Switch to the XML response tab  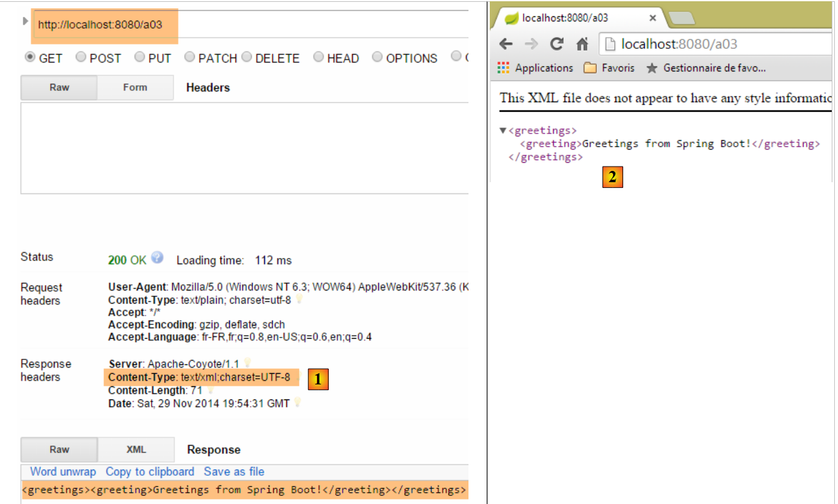tap(136, 450)
